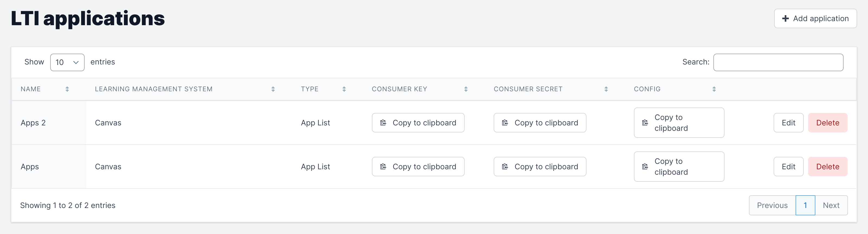Image resolution: width=868 pixels, height=234 pixels.
Task: Edit the Apps 2 application
Action: coord(789,123)
